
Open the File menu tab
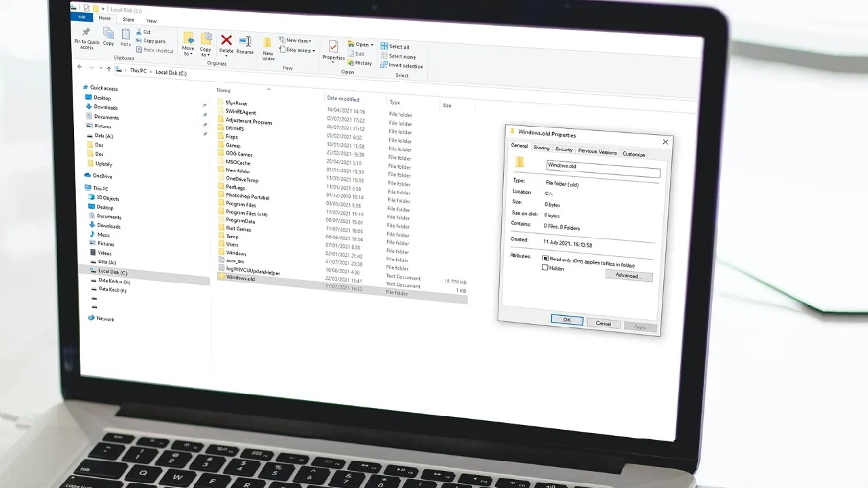point(82,16)
